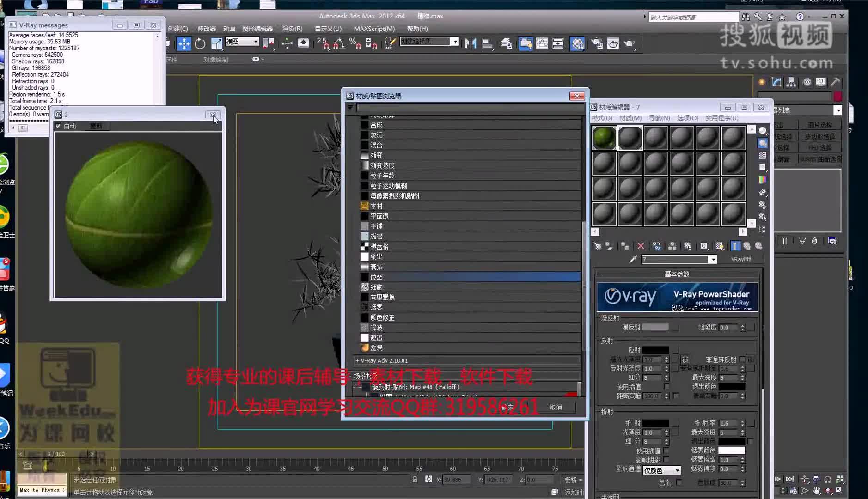Open the 渲染(R) menu
868x499 pixels.
click(292, 29)
